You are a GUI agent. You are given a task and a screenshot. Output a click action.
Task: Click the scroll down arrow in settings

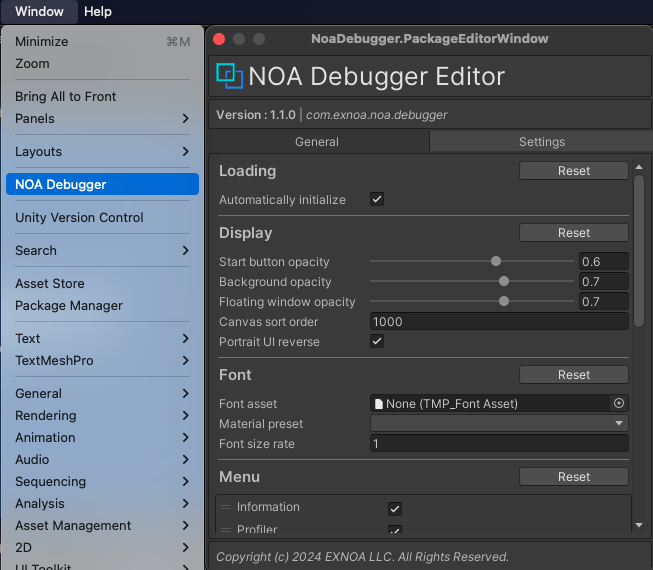[x=639, y=525]
